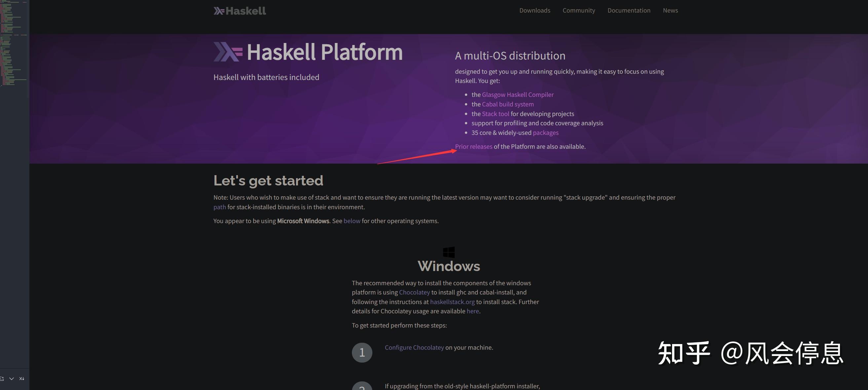This screenshot has height=390, width=868.
Task: Visit the Glasgow Haskell Compiler link
Action: point(517,95)
